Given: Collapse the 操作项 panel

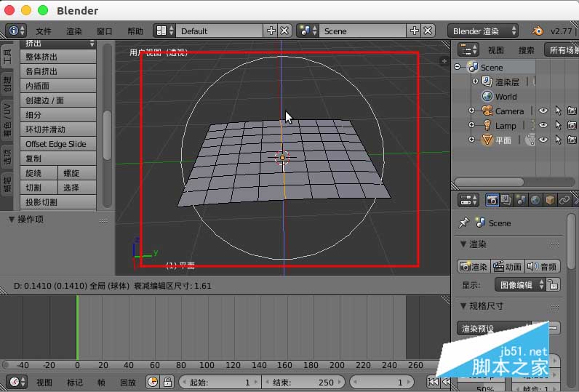Looking at the screenshot, I should click(x=12, y=219).
